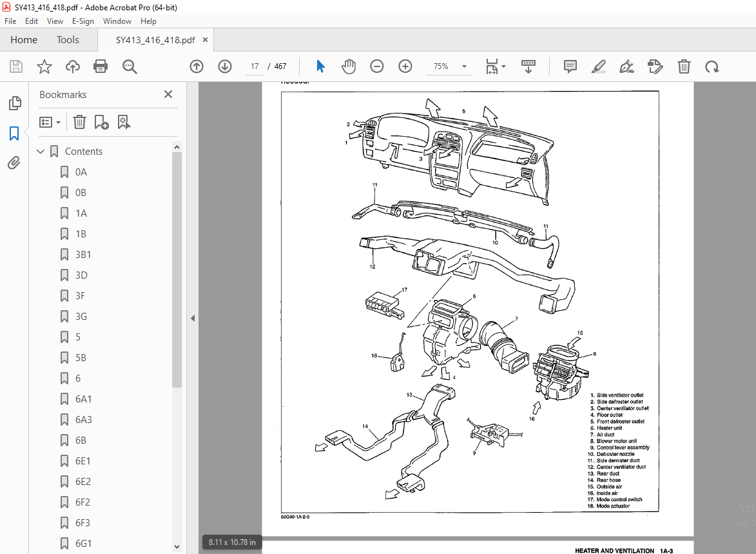Viewport: 756px width, 554px height.
Task: Jump to bookmark 6A1
Action: point(83,399)
